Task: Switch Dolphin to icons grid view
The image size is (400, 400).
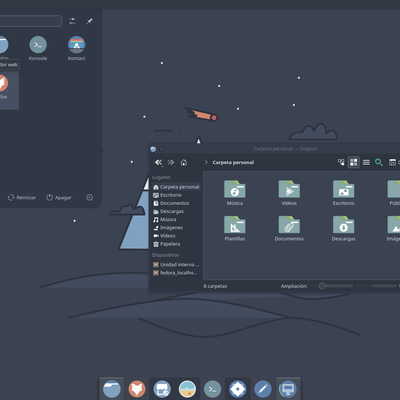Action: click(354, 162)
